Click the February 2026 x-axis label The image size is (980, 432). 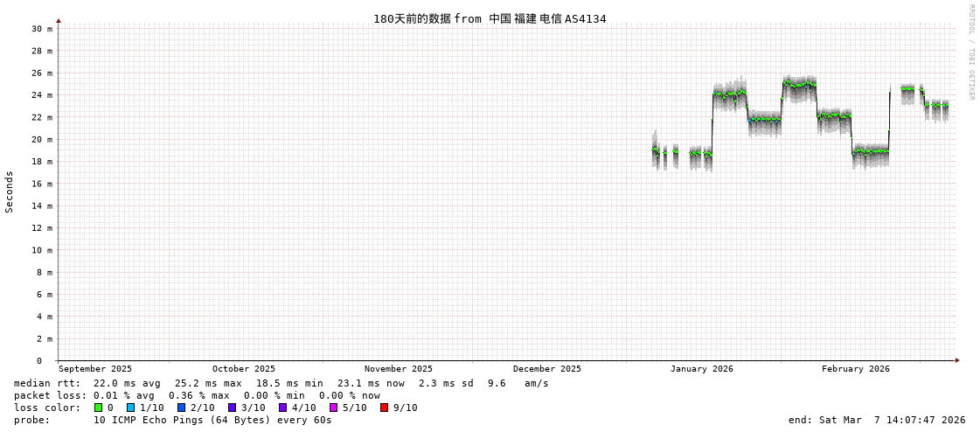(855, 369)
